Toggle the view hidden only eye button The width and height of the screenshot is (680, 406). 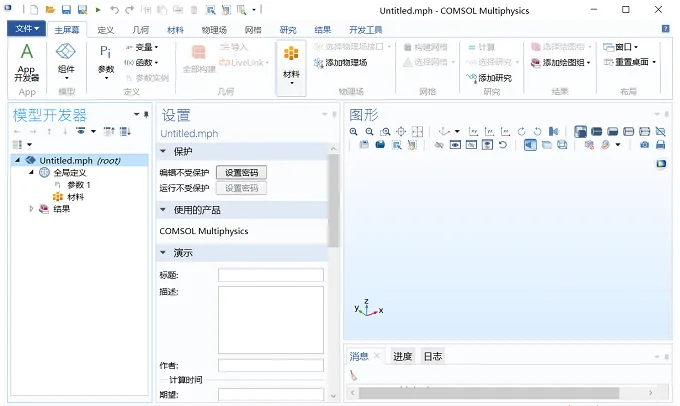[471, 145]
